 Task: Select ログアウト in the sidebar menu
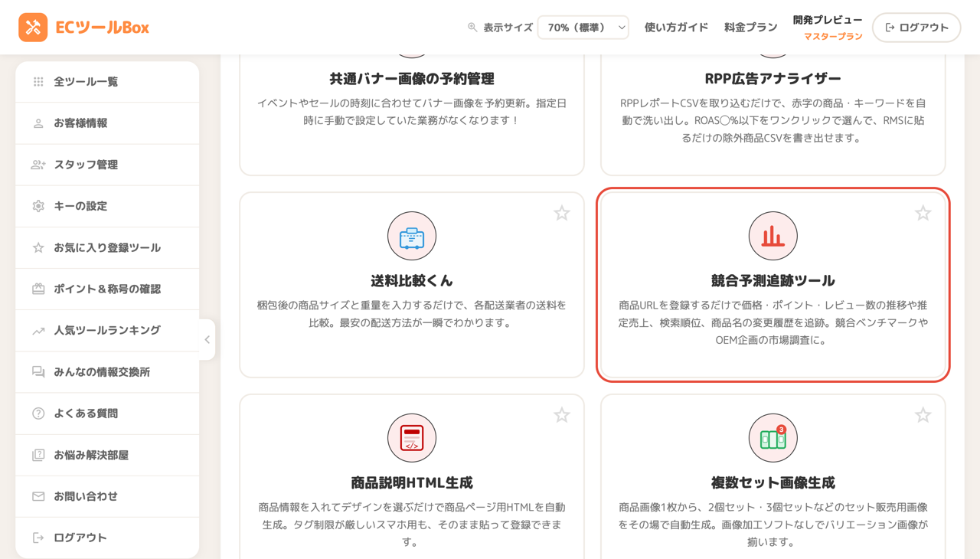coord(107,538)
